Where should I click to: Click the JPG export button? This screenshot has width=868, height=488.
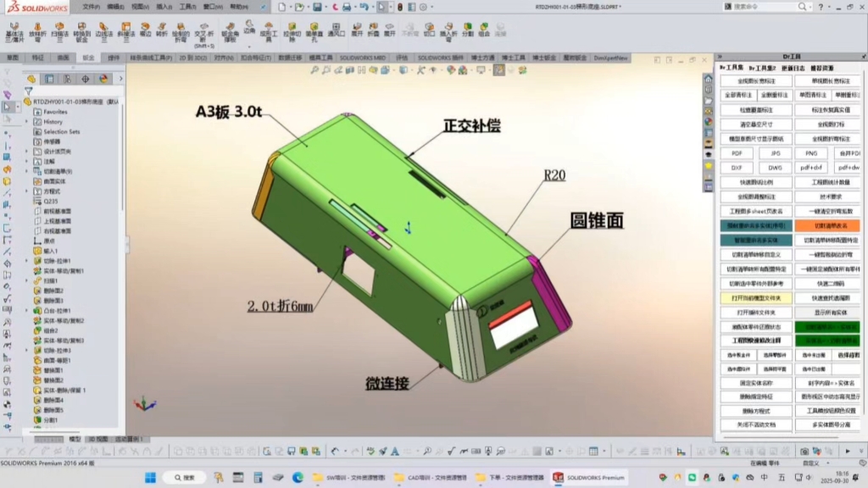coord(775,153)
